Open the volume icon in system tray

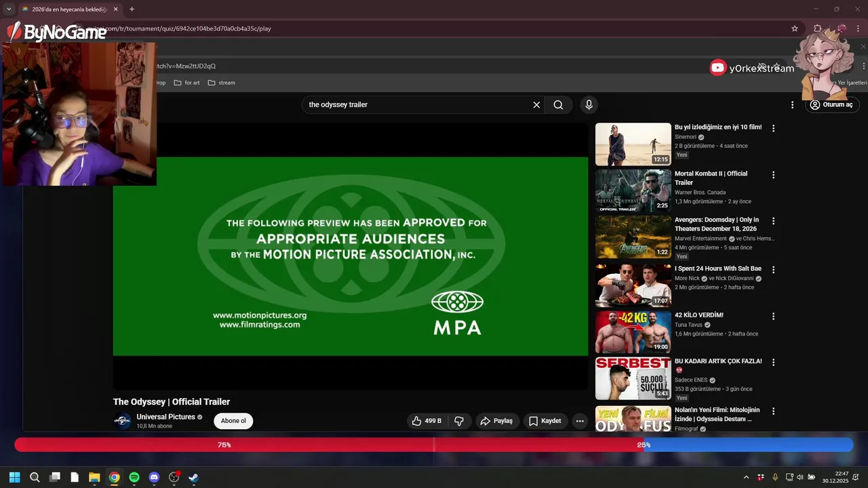[800, 477]
